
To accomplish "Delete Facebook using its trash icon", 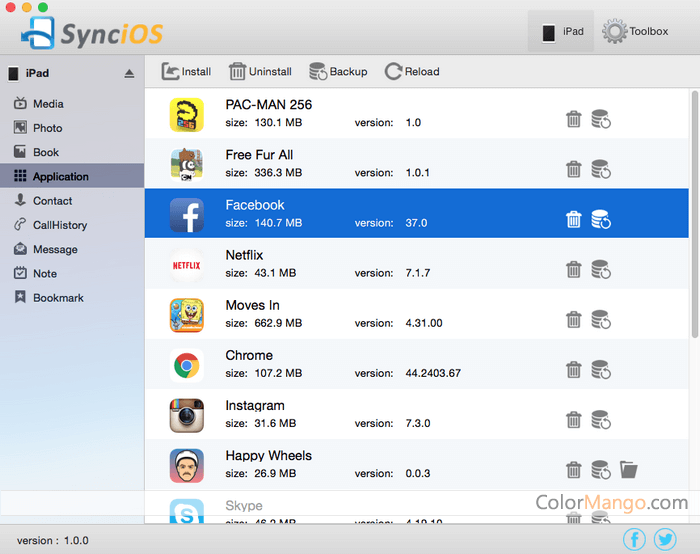I will click(574, 219).
